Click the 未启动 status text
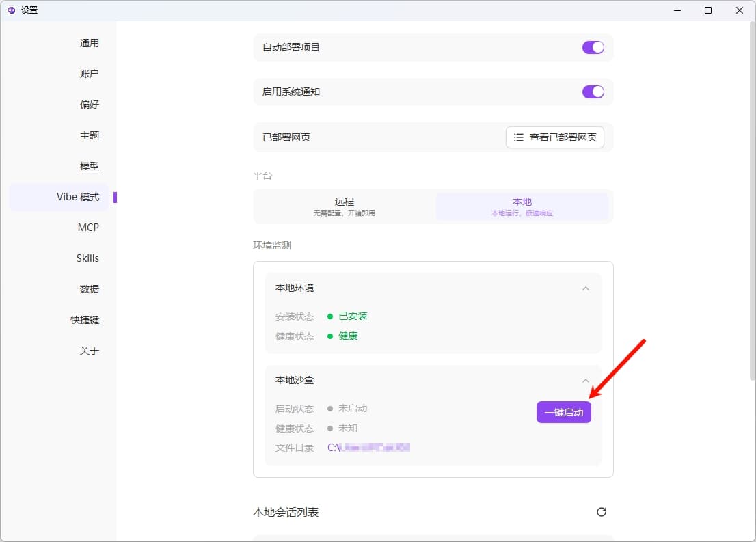 click(x=353, y=409)
